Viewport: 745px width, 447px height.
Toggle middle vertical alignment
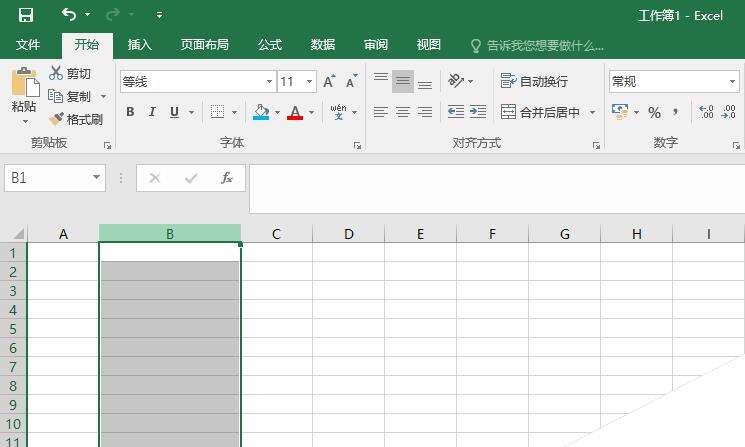[x=403, y=81]
